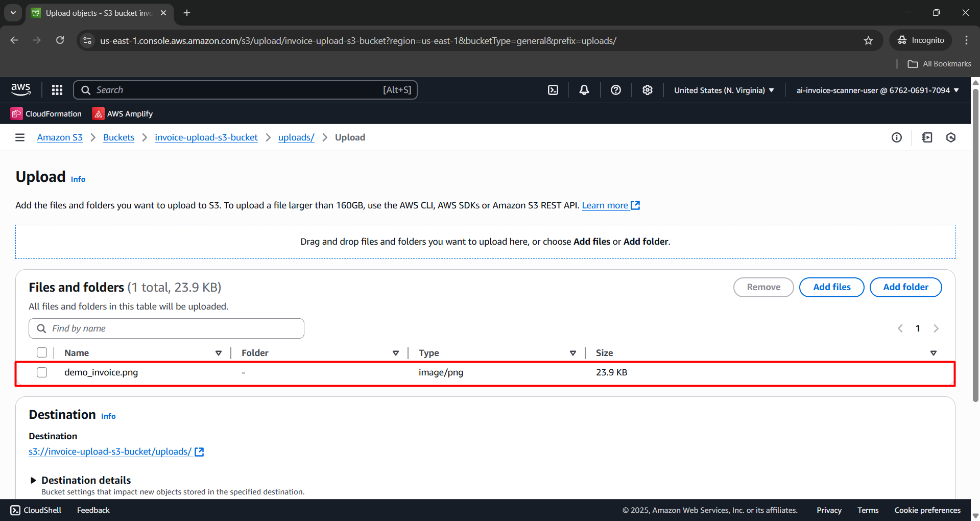Click the Add files button
980x521 pixels.
[x=831, y=287]
